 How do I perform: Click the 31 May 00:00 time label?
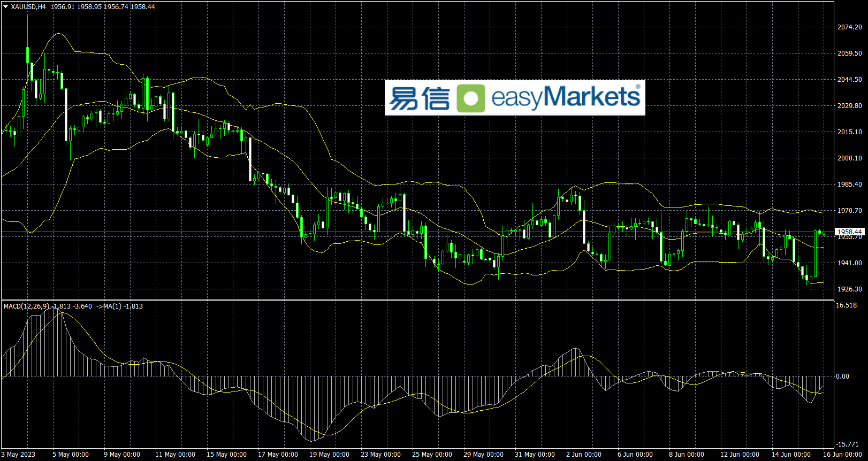(x=535, y=455)
